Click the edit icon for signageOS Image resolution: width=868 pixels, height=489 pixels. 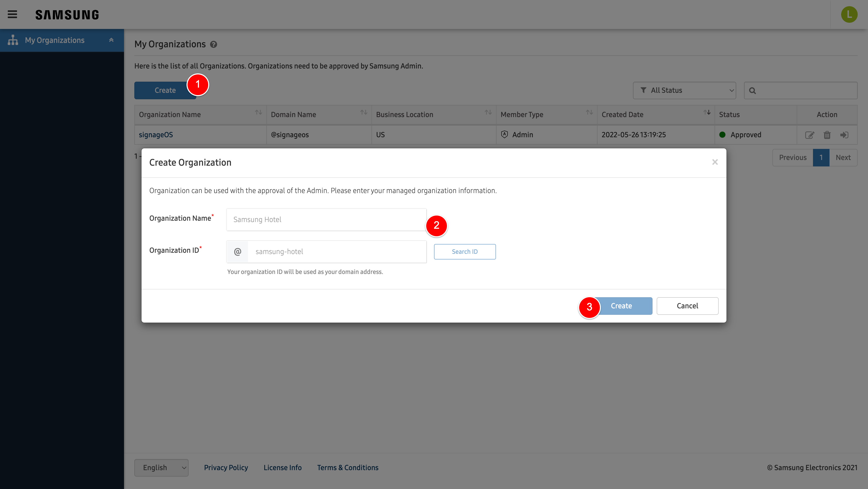point(809,135)
